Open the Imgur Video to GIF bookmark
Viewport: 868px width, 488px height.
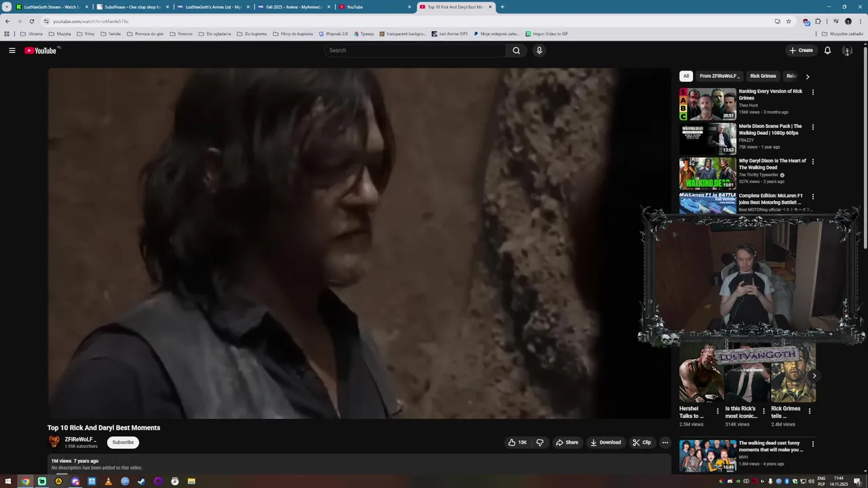point(547,33)
